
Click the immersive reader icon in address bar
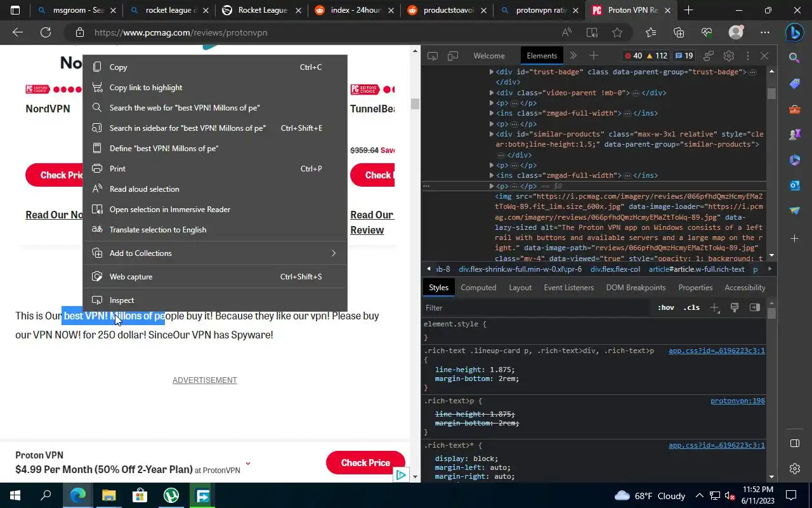click(592, 32)
